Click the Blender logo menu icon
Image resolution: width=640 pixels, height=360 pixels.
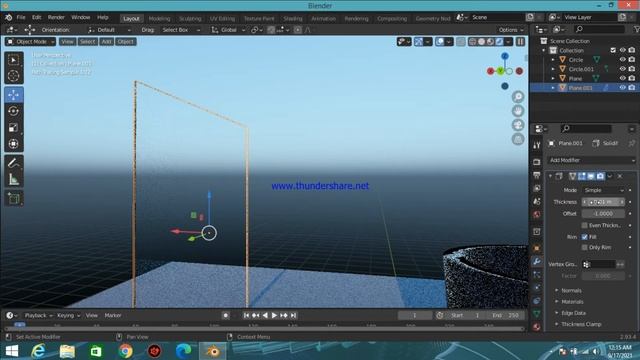point(8,18)
